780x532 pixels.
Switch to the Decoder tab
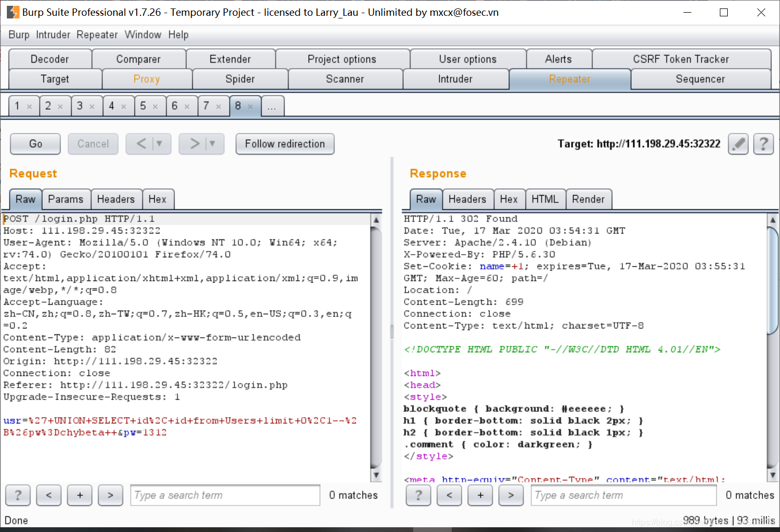pos(50,59)
